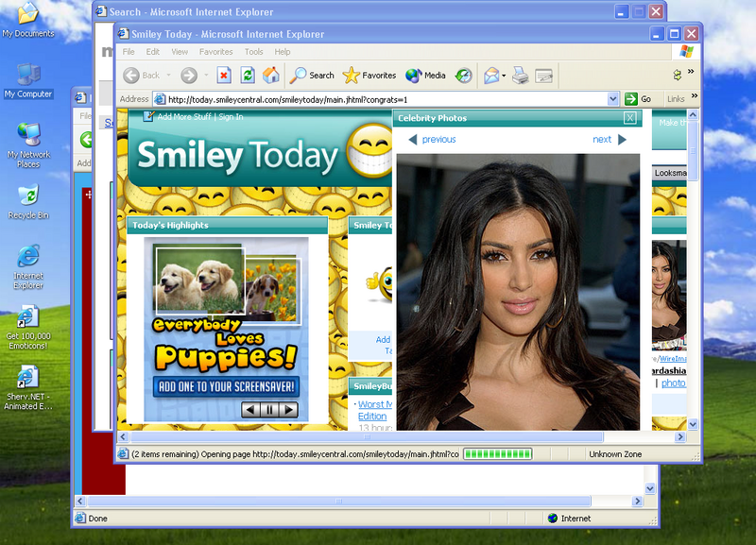Open the Help menu
756x545 pixels.
coord(283,52)
